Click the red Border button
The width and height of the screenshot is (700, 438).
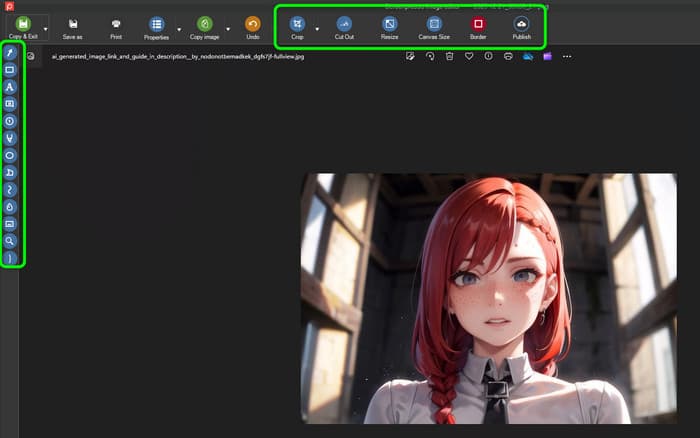click(x=478, y=28)
